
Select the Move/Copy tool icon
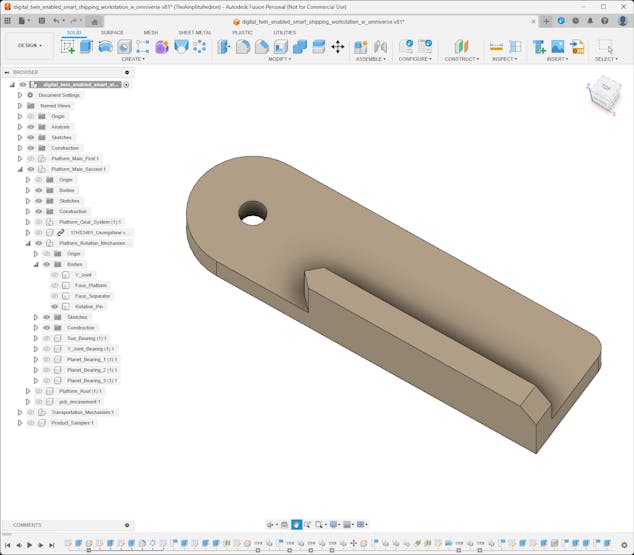coord(337,46)
